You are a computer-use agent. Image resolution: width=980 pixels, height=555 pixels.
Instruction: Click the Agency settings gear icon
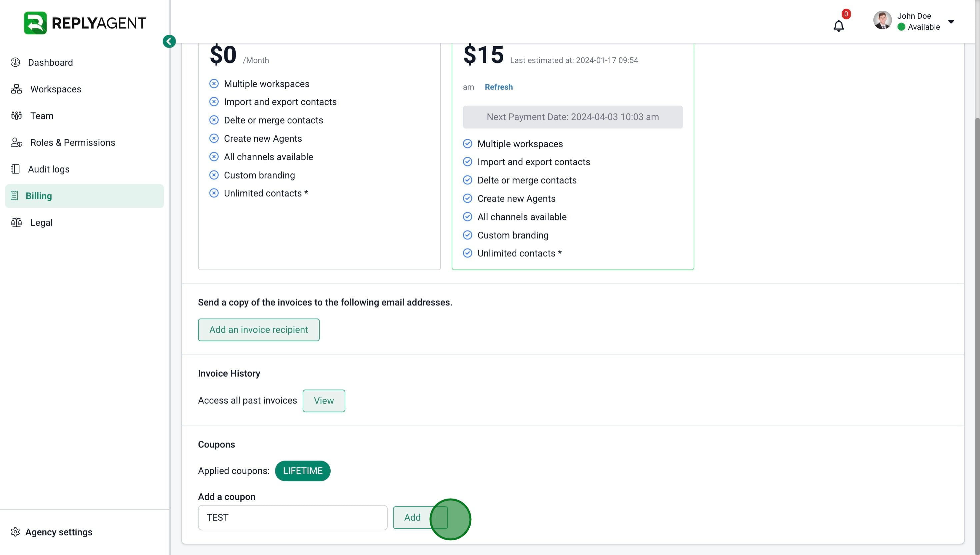coord(15,532)
